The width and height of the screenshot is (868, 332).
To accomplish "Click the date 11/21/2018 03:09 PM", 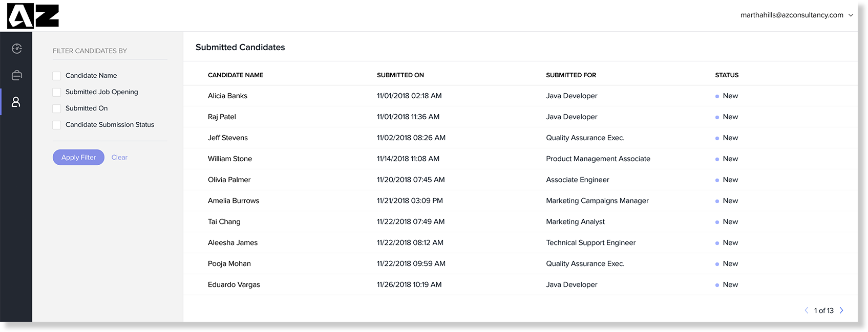I will click(410, 201).
